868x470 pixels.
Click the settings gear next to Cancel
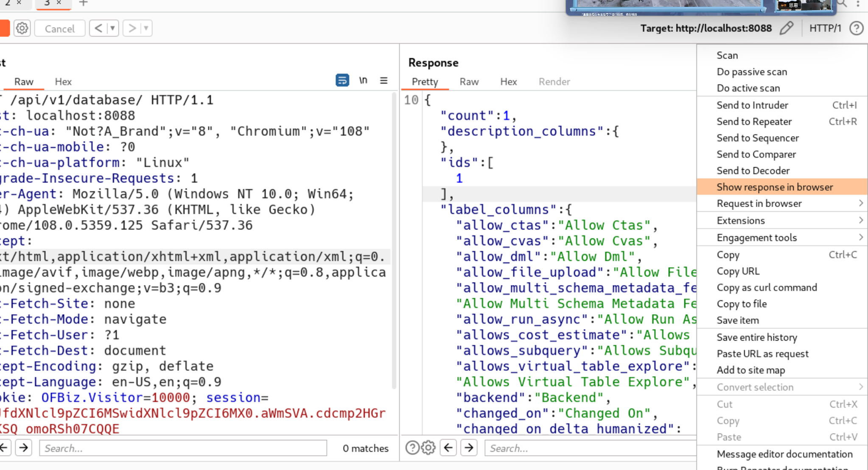click(x=22, y=28)
